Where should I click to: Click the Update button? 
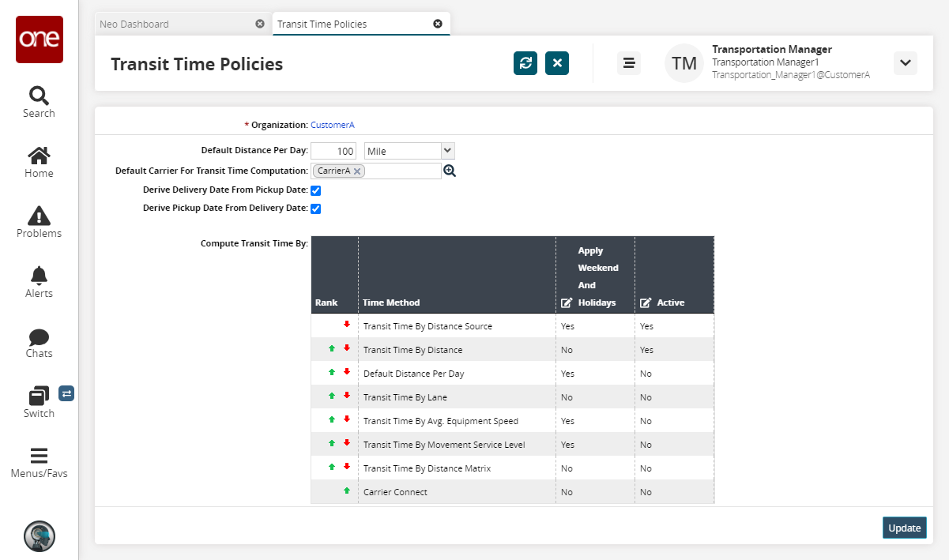point(904,528)
